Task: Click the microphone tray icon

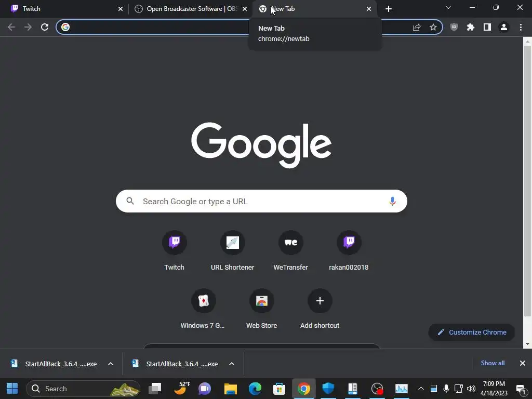Action: click(446, 389)
